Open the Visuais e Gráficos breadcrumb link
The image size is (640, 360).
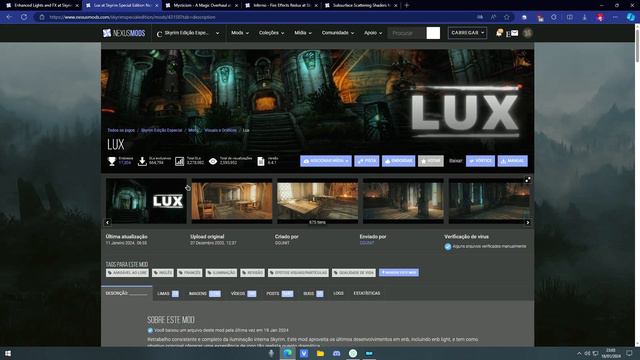(220, 131)
